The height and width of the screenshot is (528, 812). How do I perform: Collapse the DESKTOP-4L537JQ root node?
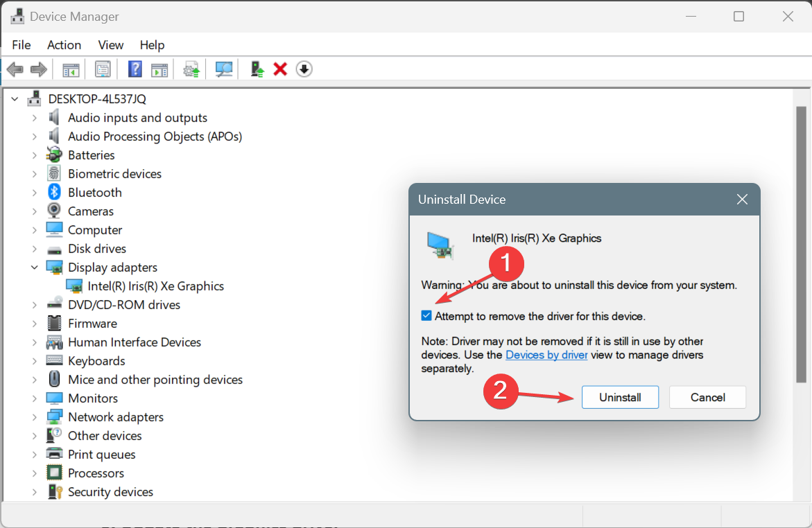coord(15,98)
